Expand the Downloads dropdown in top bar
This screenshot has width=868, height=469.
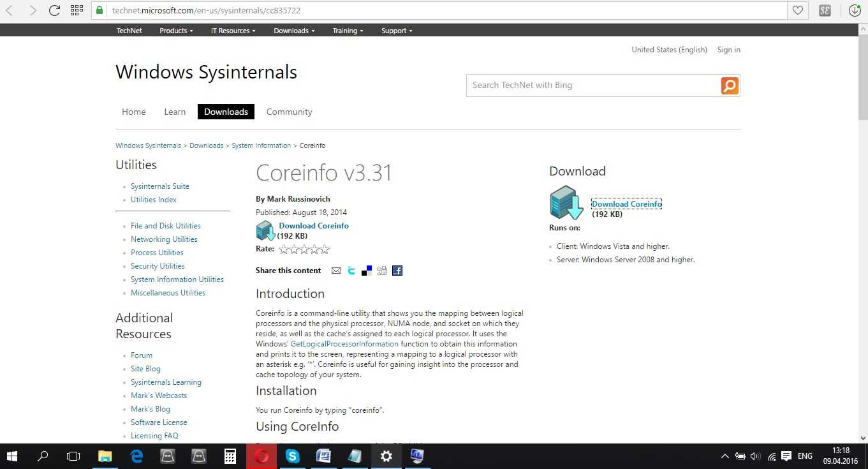pos(294,31)
